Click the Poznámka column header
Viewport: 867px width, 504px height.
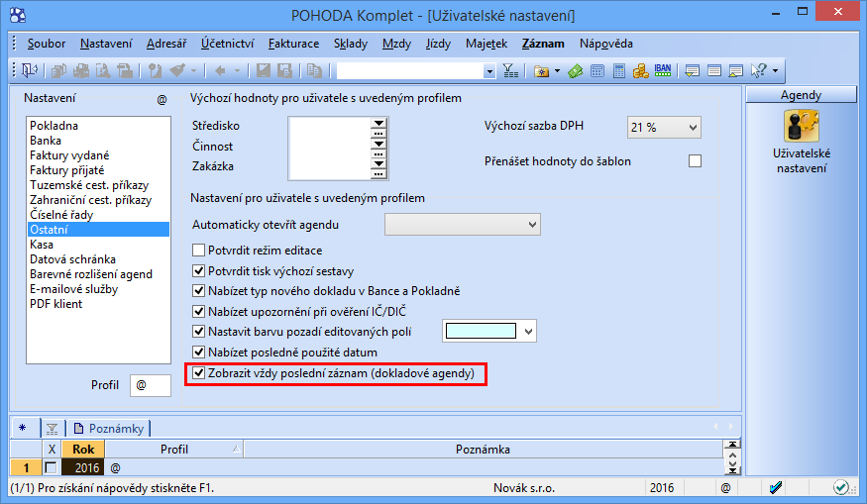point(483,450)
